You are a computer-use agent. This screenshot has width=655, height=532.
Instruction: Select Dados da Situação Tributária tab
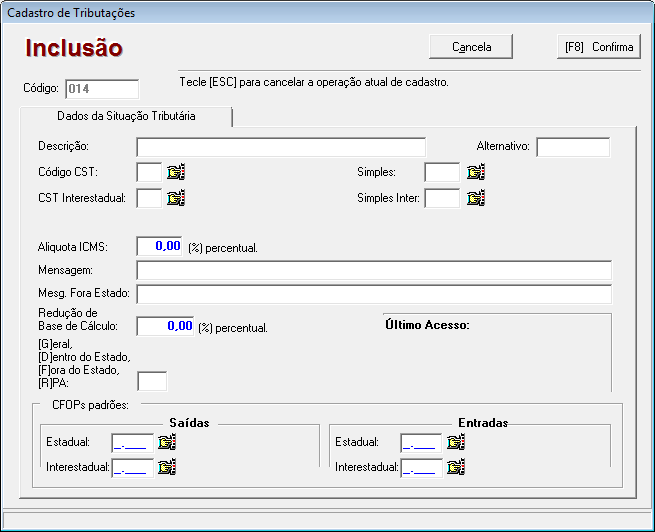[126, 116]
